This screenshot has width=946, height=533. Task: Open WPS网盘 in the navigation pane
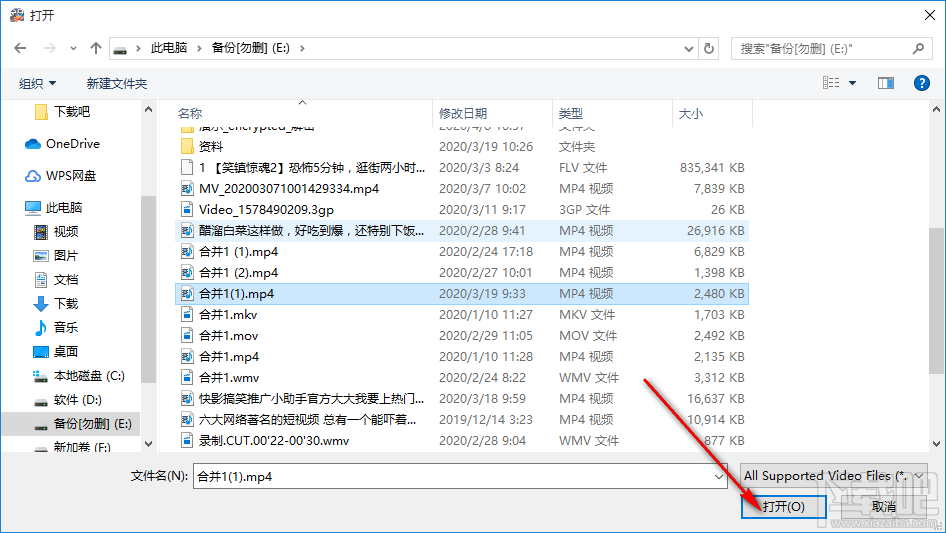coord(60,176)
